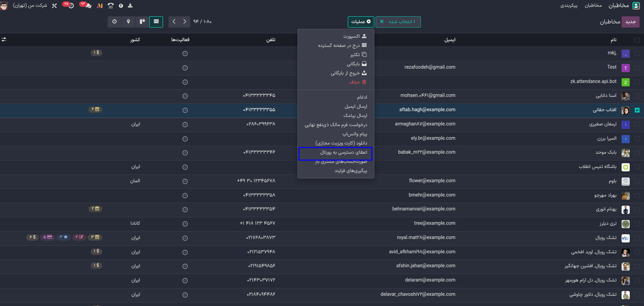The image size is (644, 306).
Task: Select the بابک موحد row checkbox
Action: [637, 153]
